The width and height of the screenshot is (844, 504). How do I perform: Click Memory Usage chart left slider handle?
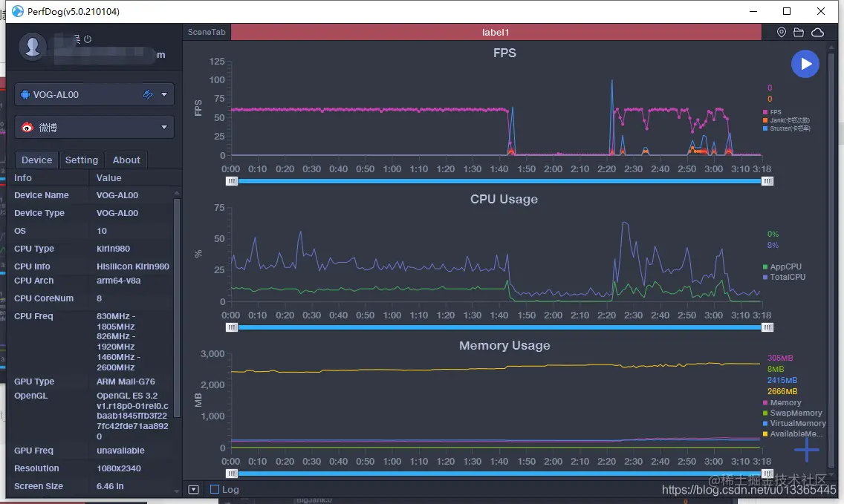pos(232,474)
